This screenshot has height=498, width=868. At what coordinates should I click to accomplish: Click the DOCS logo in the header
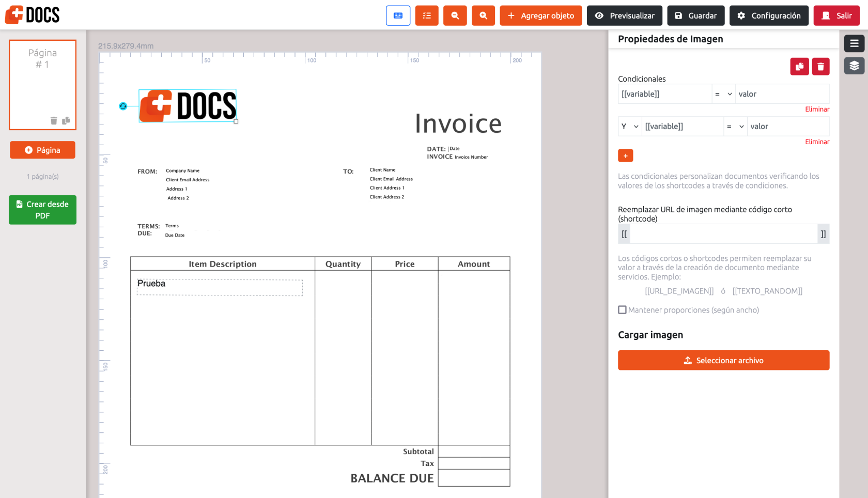(x=33, y=15)
